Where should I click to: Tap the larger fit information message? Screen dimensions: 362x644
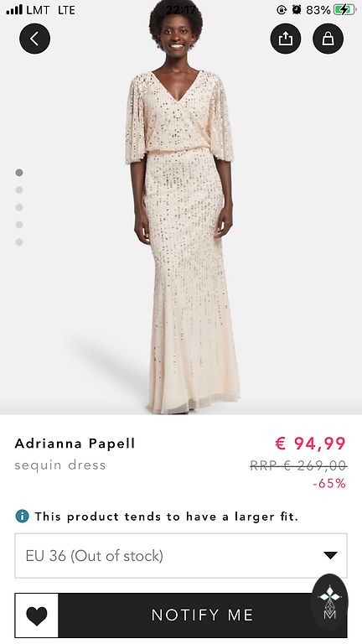tap(166, 517)
